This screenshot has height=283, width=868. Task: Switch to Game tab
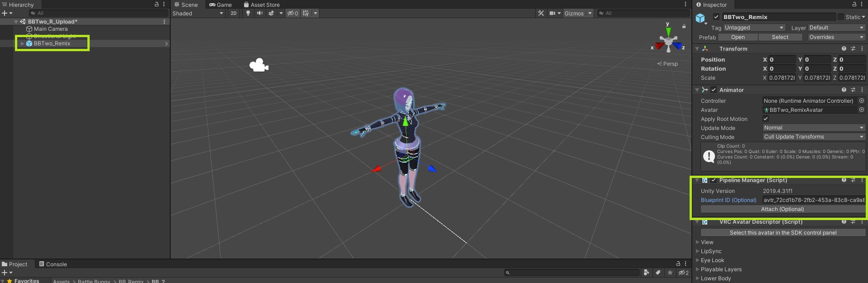pyautogui.click(x=221, y=5)
